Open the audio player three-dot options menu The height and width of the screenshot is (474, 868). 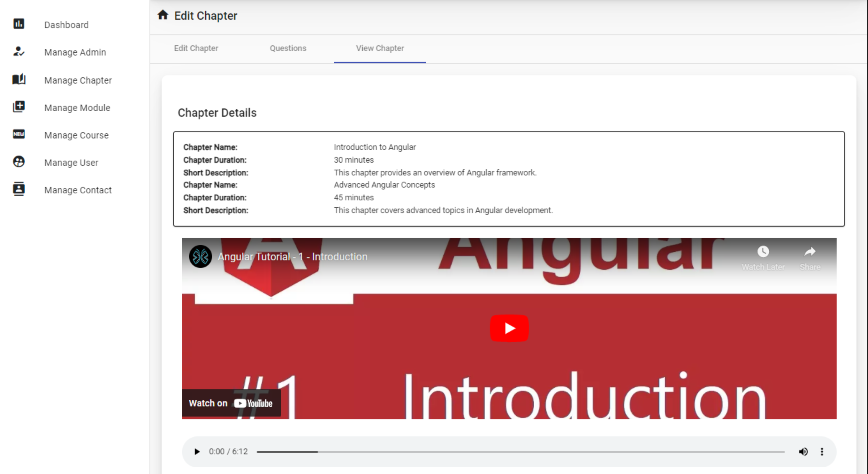click(x=822, y=451)
